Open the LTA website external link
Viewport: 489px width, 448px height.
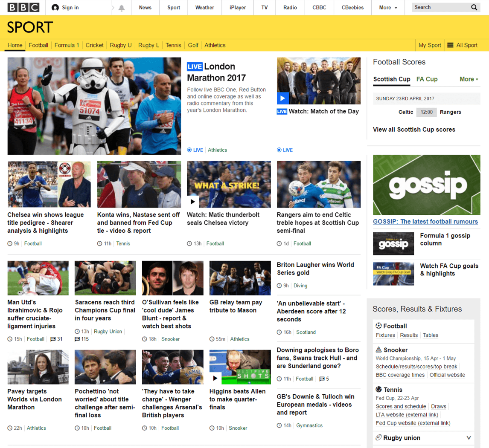407,415
